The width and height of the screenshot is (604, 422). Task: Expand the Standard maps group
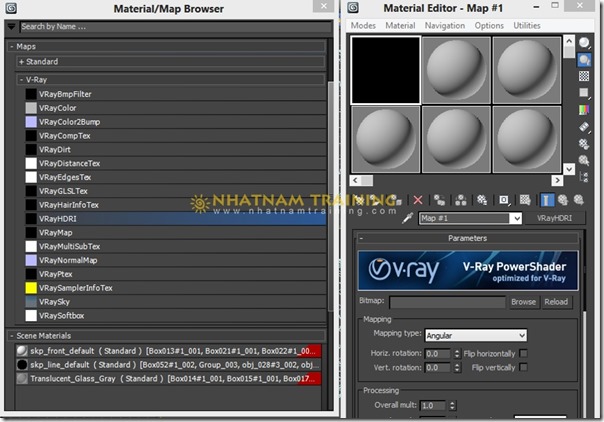(x=22, y=62)
